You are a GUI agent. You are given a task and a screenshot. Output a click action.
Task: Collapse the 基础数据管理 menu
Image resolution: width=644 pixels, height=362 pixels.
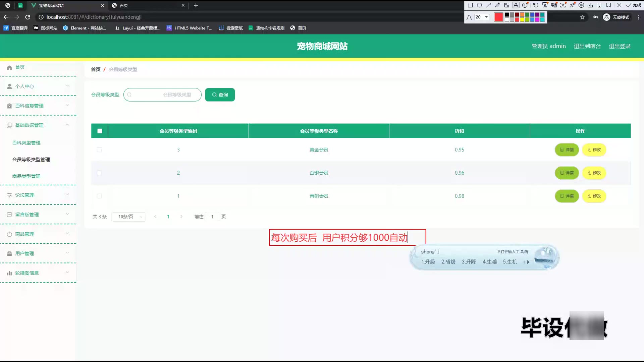click(x=38, y=125)
